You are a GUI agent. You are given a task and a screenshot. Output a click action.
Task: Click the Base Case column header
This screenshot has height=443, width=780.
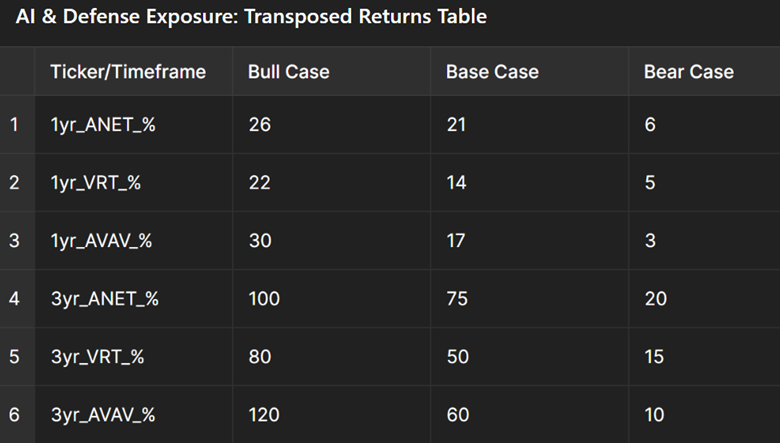tap(492, 72)
